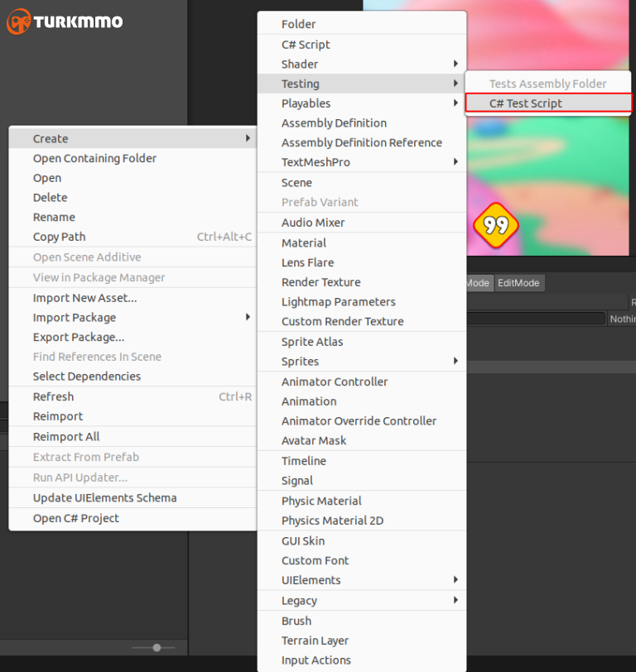Viewport: 636px width, 672px height.
Task: Choose Lightmap Parameters
Action: 362,302
